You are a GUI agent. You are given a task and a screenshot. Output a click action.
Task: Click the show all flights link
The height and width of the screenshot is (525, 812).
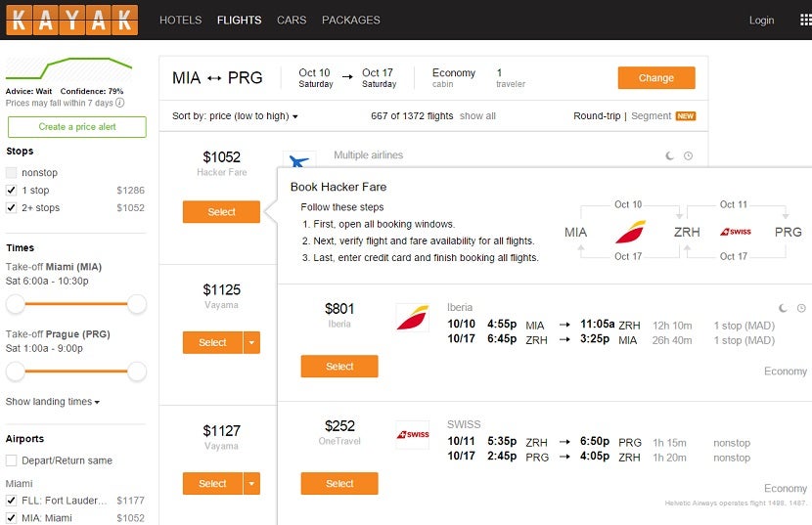(477, 116)
